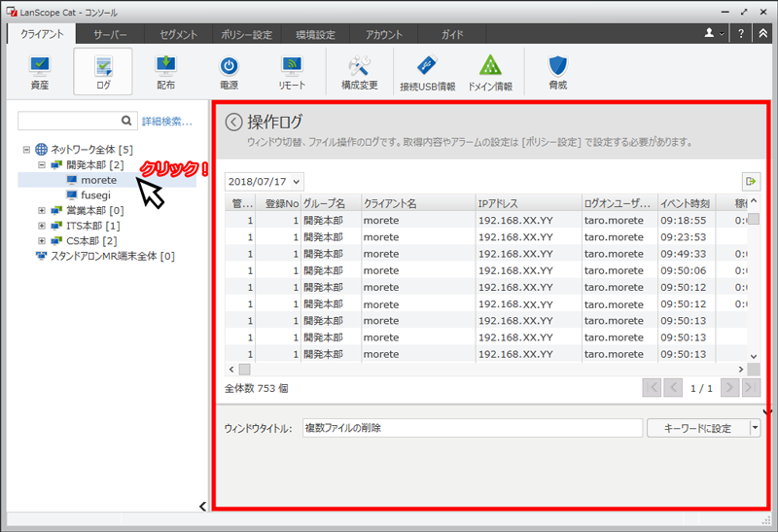This screenshot has width=778, height=532.
Task: Open the 資産 (Assets) toolbar icon
Action: (40, 72)
